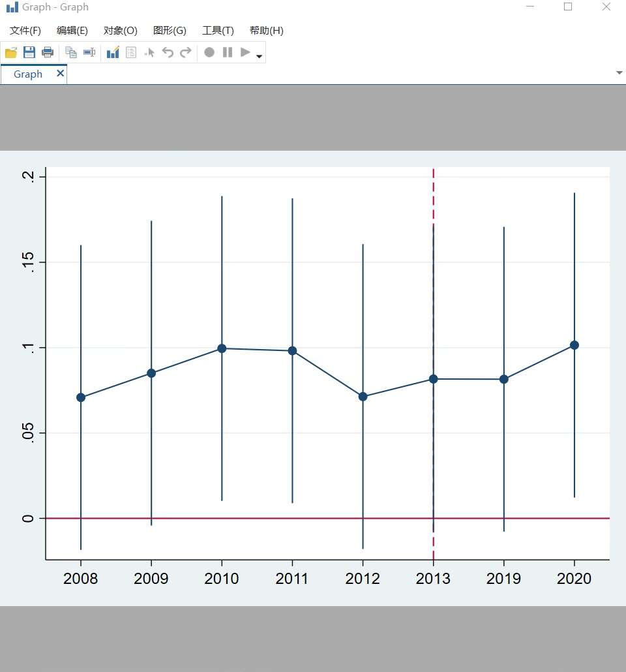Click the Undo arrow icon
The image size is (626, 672).
tap(168, 52)
